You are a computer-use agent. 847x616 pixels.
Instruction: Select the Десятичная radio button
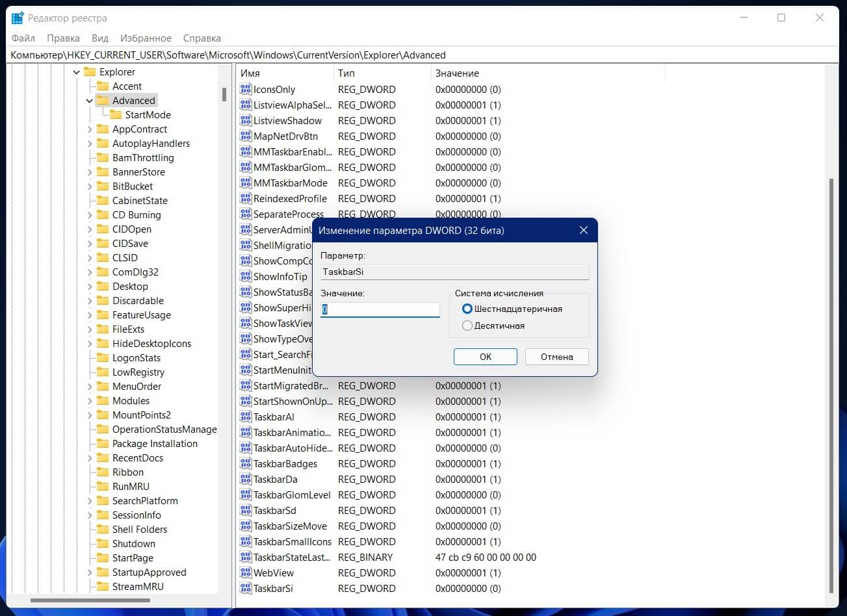(467, 326)
